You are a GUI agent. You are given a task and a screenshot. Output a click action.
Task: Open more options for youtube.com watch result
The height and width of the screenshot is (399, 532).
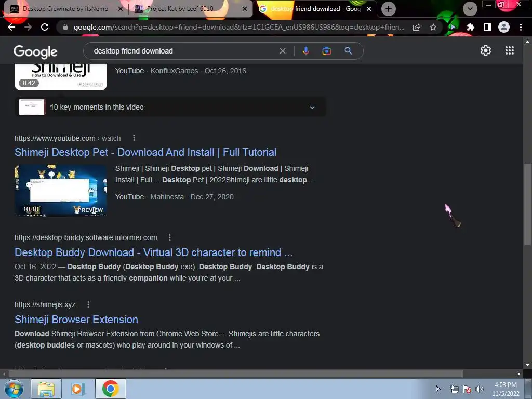click(x=134, y=138)
